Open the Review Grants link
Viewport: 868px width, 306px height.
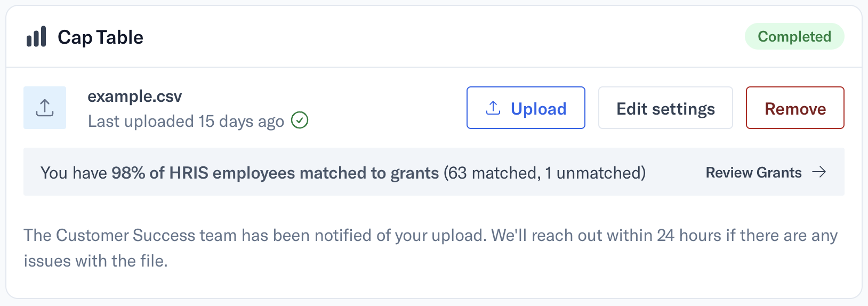pyautogui.click(x=766, y=172)
